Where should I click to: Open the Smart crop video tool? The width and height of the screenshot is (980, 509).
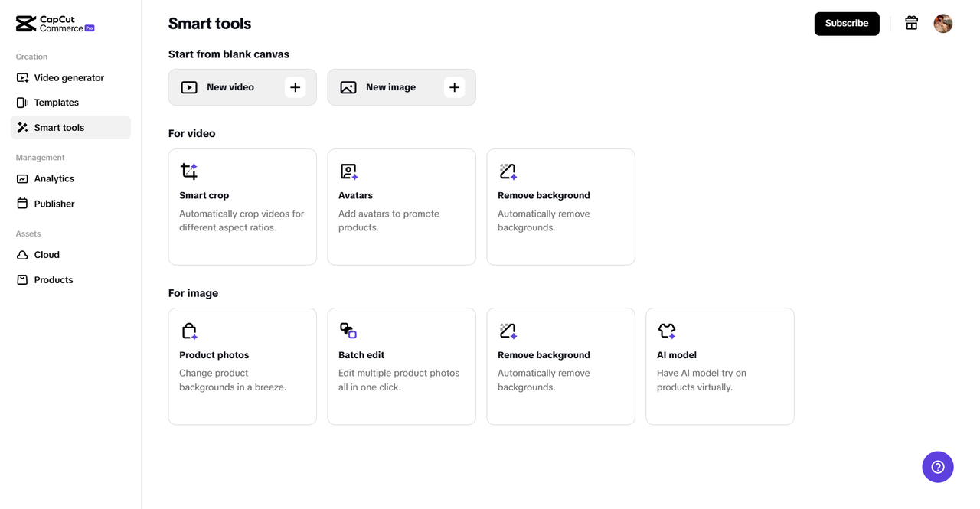(x=242, y=207)
